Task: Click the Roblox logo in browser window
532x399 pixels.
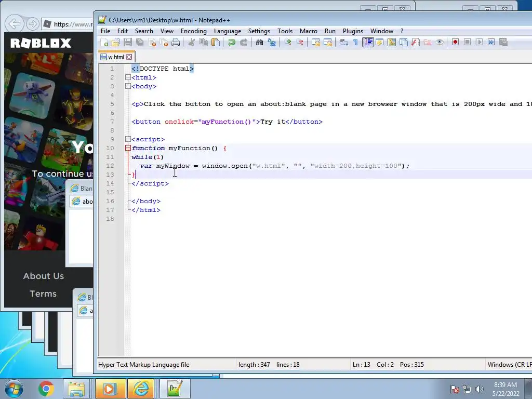Action: 41,43
